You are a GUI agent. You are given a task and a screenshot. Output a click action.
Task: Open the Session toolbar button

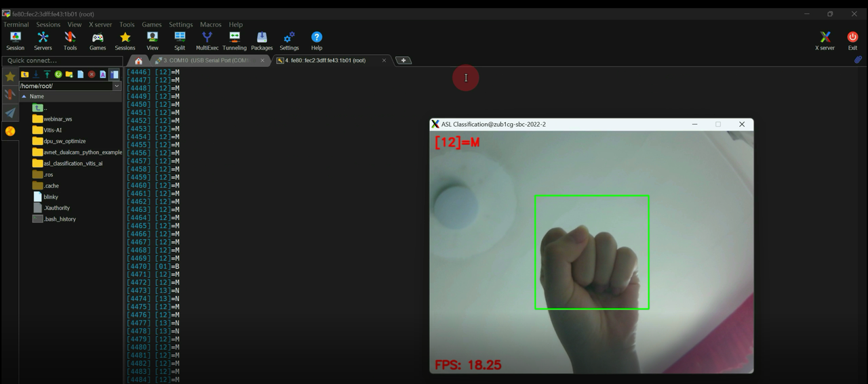tap(15, 41)
